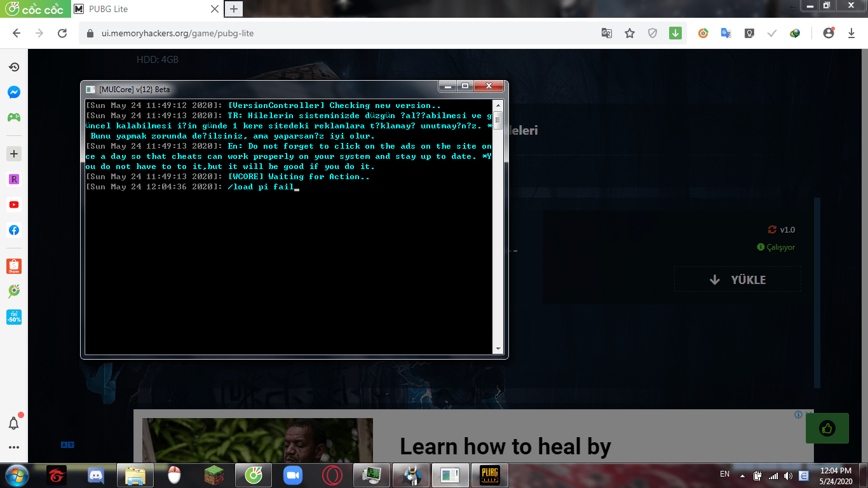
Task: Open the lightbulb extension icon
Action: (749, 33)
